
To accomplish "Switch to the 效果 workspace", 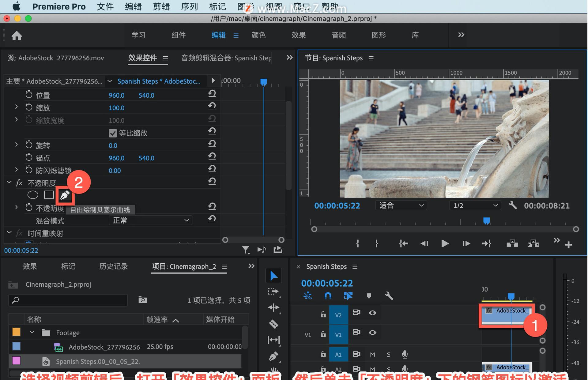I will [298, 35].
